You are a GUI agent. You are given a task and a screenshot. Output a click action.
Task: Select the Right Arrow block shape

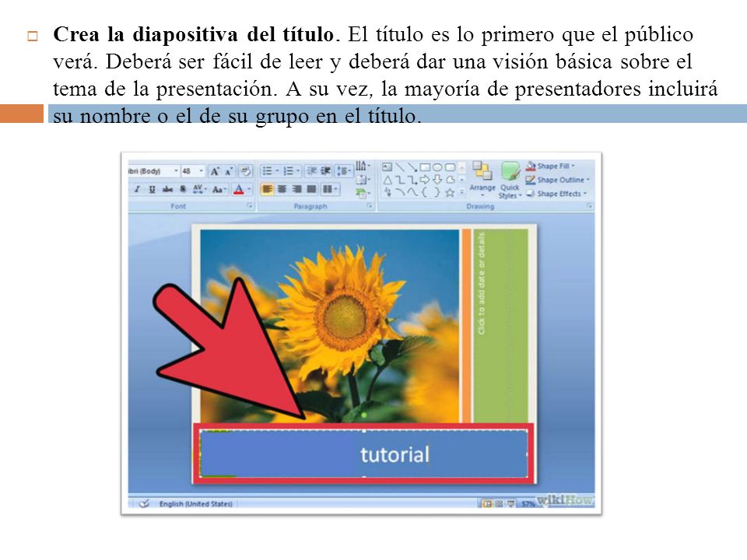pyautogui.click(x=425, y=180)
